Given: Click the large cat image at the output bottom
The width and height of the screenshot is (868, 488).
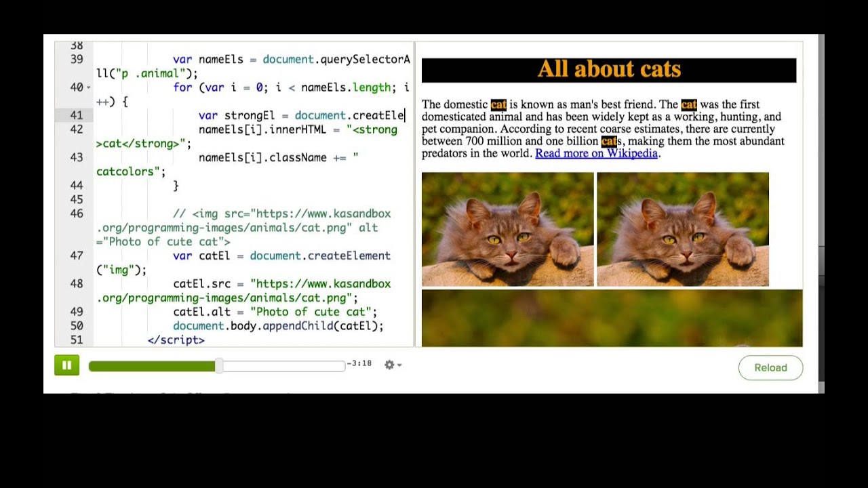Looking at the screenshot, I should coord(612,318).
